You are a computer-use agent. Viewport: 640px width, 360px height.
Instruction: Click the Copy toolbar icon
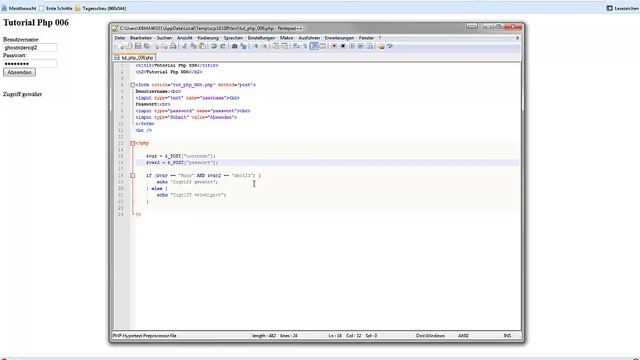point(193,46)
